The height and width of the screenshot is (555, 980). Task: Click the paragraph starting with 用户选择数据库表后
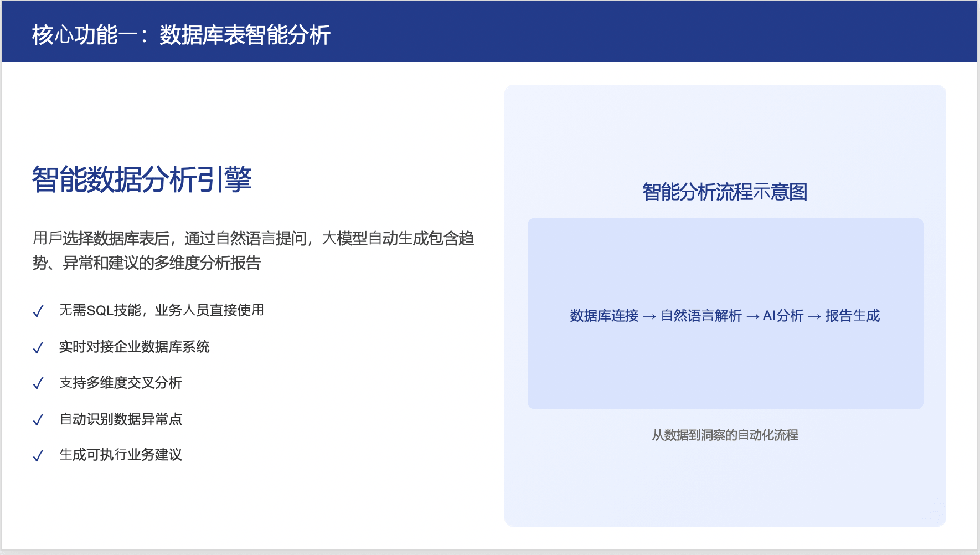coord(253,250)
